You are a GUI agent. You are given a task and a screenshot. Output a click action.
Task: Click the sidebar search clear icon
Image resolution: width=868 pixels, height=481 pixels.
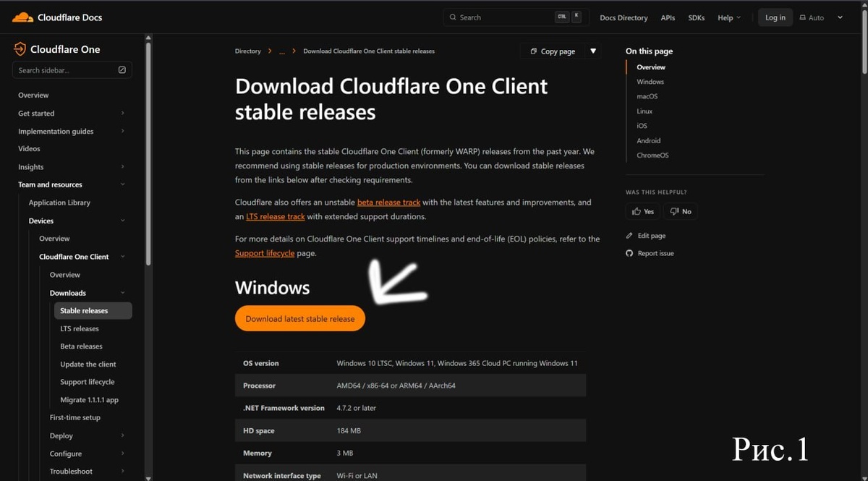tap(122, 70)
